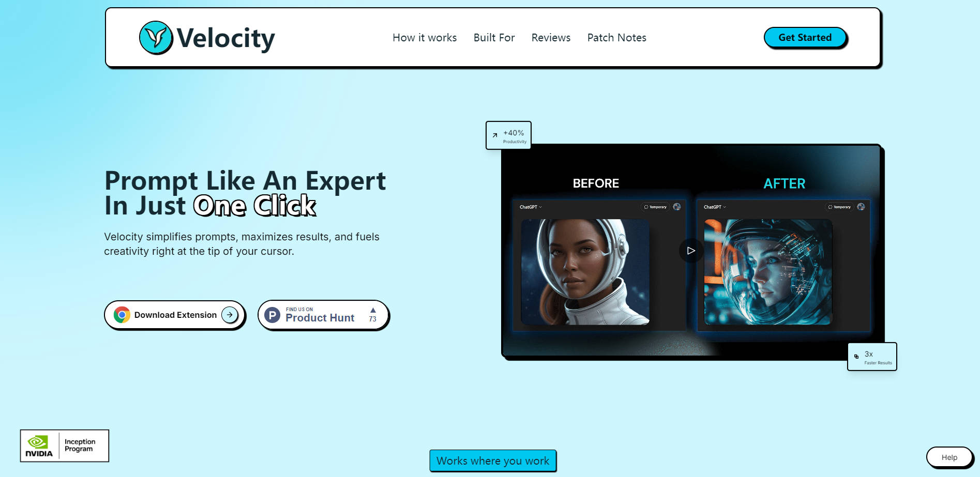Open the ChatGPT model dropdown in AFTER panel
This screenshot has height=477, width=980.
714,207
